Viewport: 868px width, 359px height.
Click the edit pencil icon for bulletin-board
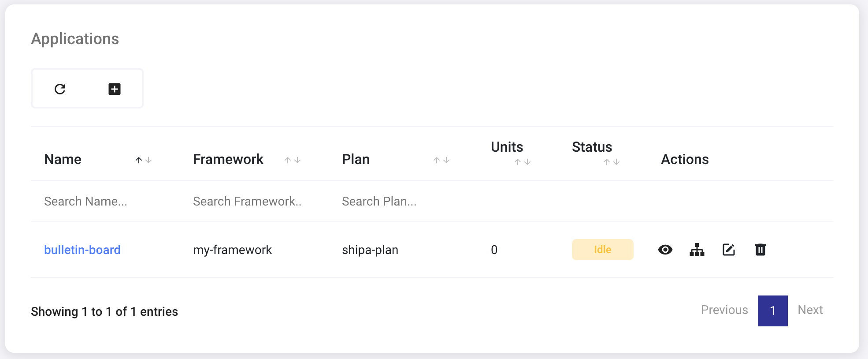click(729, 250)
